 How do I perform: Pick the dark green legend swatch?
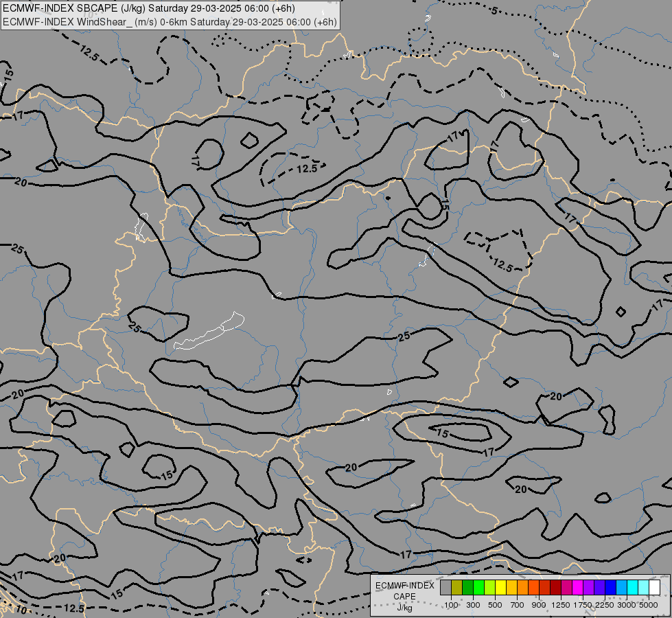(x=467, y=588)
